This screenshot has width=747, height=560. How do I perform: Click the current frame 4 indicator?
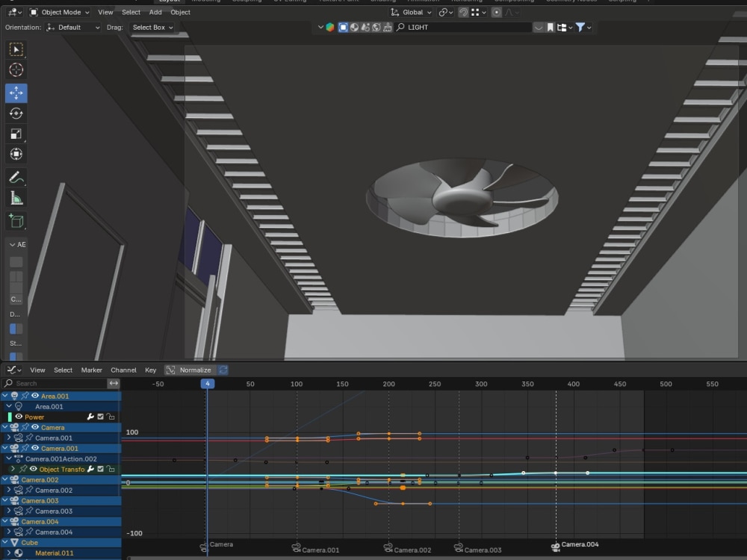coord(207,384)
